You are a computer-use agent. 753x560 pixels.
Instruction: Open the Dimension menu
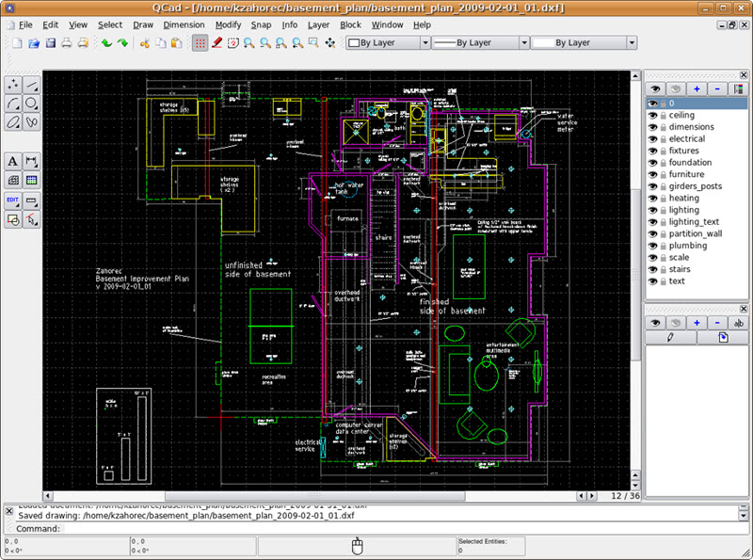(184, 24)
